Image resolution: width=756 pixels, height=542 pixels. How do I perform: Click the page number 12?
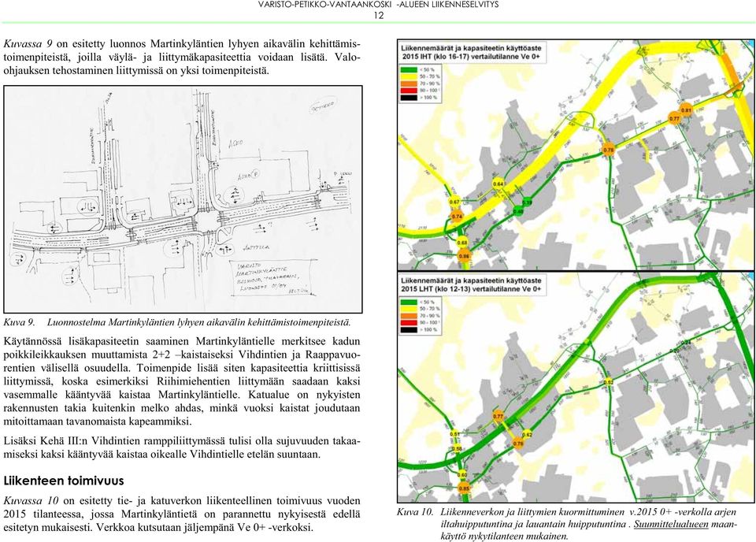pos(379,16)
